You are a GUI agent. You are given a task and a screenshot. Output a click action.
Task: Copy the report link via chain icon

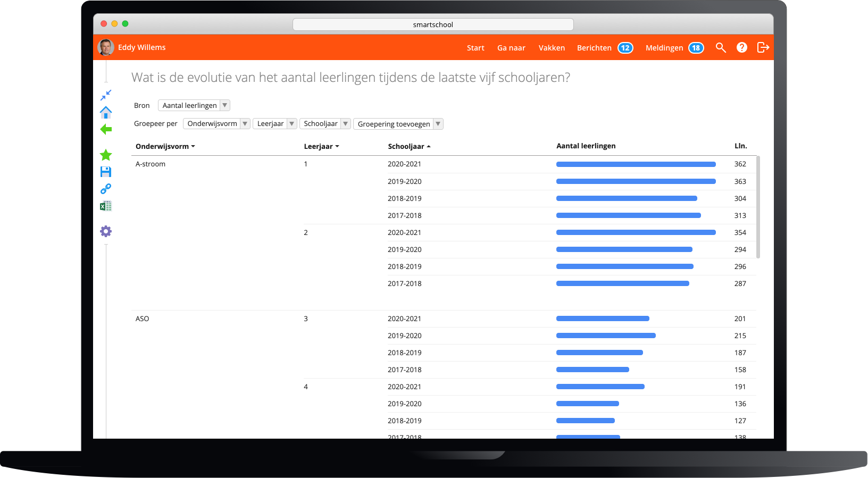106,189
